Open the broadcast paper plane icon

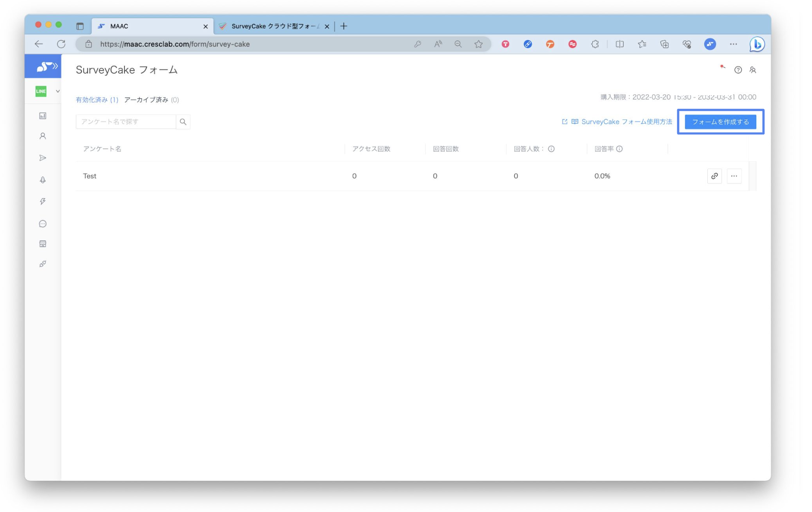point(43,158)
